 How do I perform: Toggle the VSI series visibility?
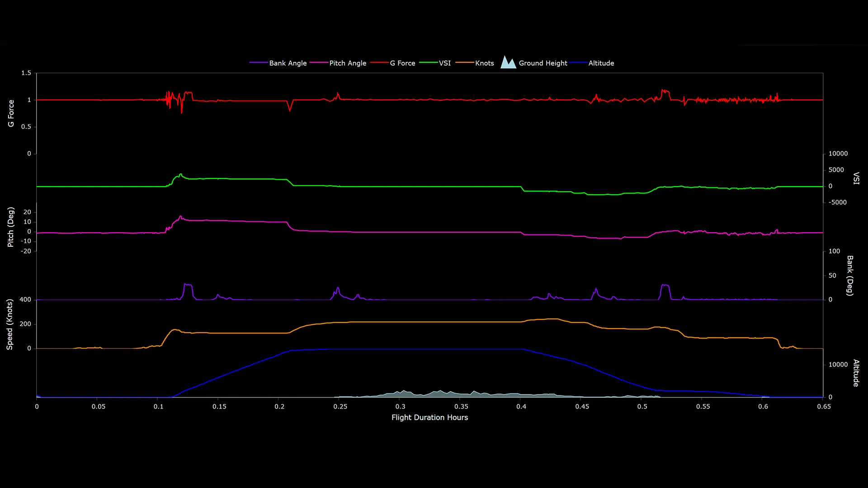coord(445,63)
